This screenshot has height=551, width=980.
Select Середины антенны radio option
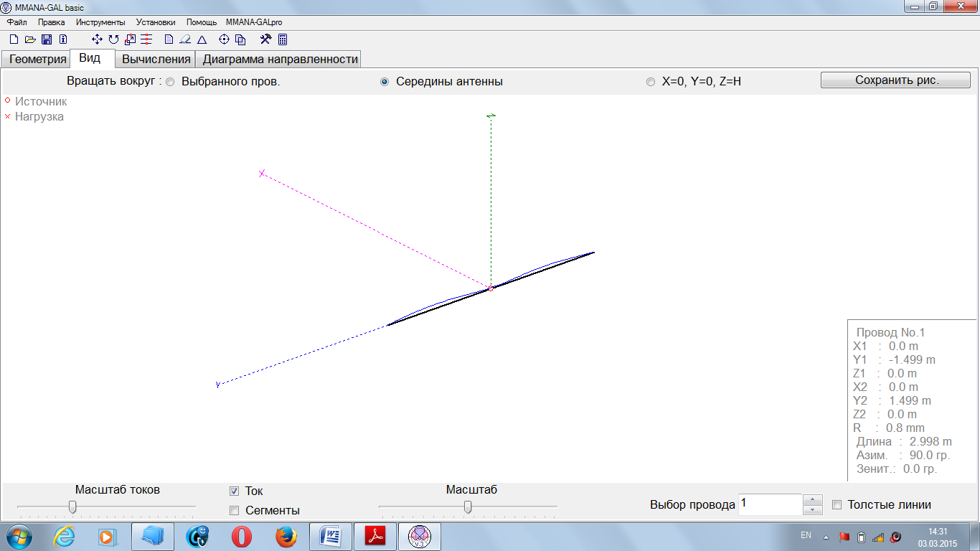384,82
